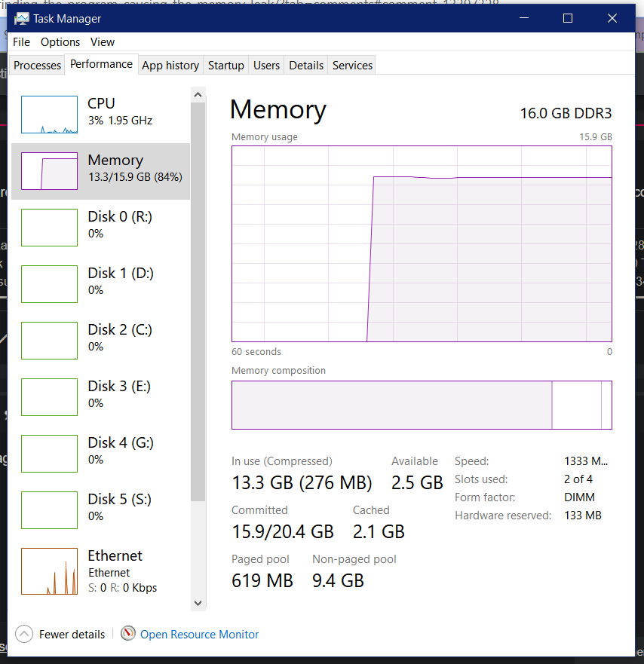Collapse view with Fewer details arrow icon
This screenshot has height=664, width=644.
tap(24, 634)
